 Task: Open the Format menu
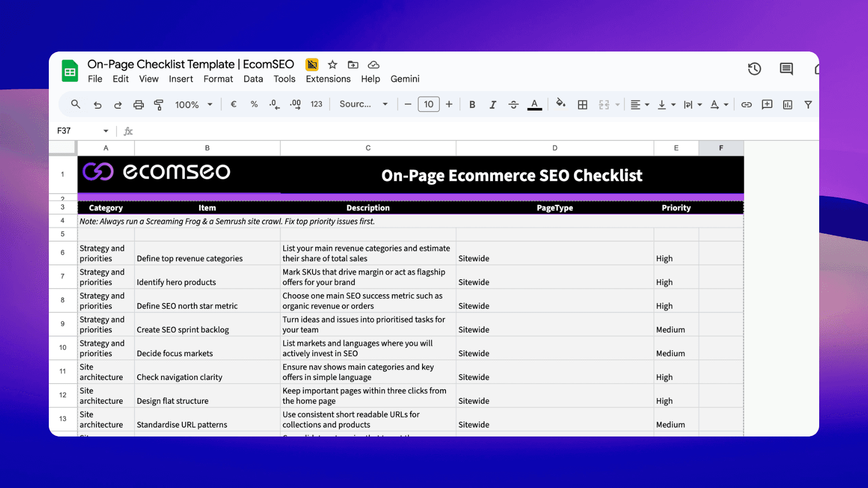[218, 79]
